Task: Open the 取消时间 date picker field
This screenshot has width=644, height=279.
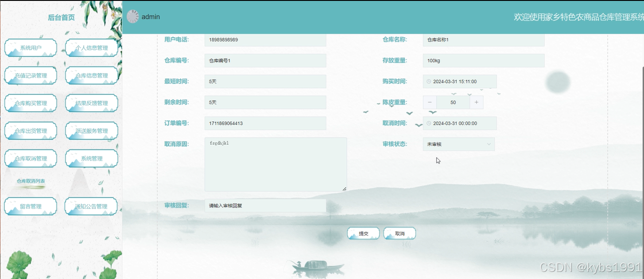Action: point(460,123)
